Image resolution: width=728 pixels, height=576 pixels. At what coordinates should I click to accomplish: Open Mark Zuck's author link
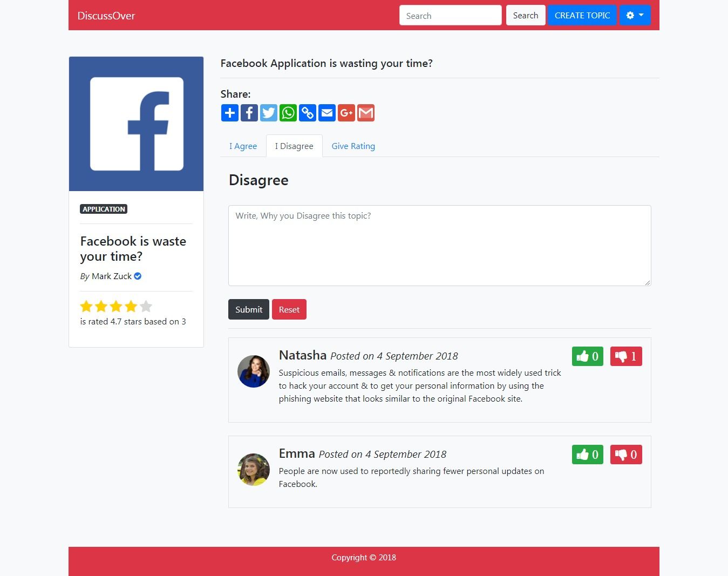tap(112, 276)
